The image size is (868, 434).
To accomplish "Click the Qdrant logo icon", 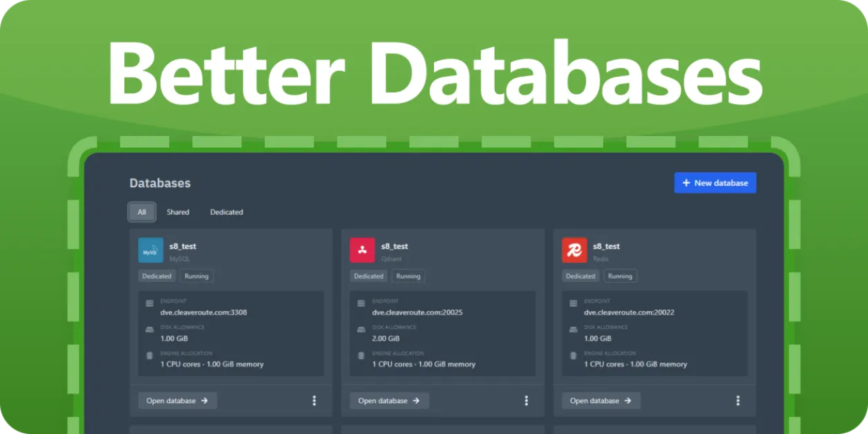I will 362,250.
